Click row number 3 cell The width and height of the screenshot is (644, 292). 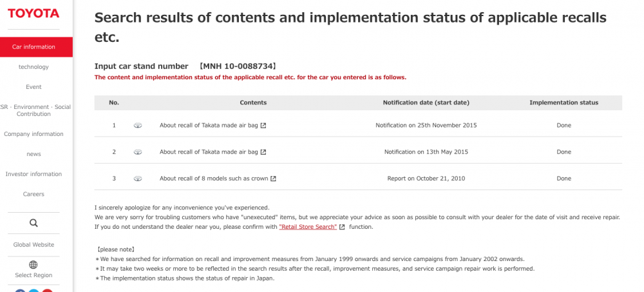[x=114, y=179]
